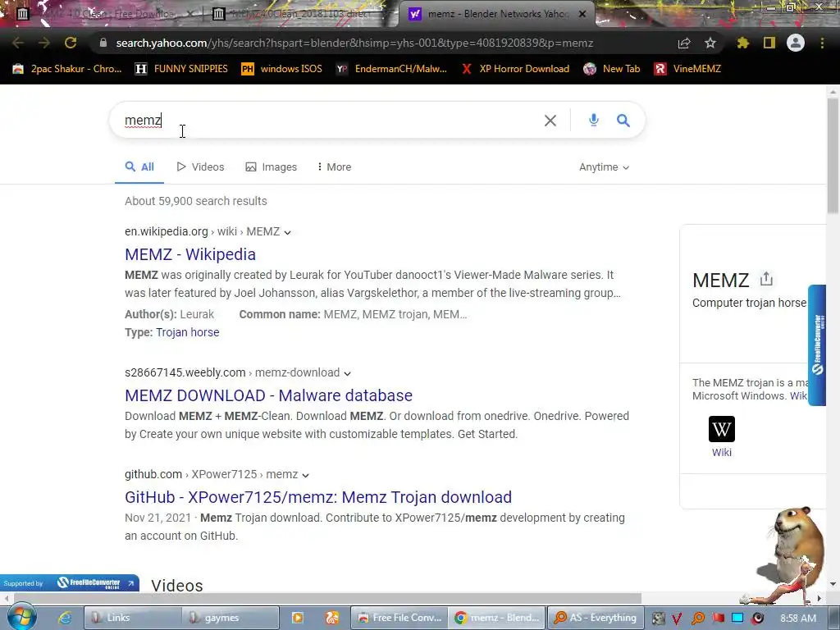Click the orange magnifier tray icon

coord(697,619)
